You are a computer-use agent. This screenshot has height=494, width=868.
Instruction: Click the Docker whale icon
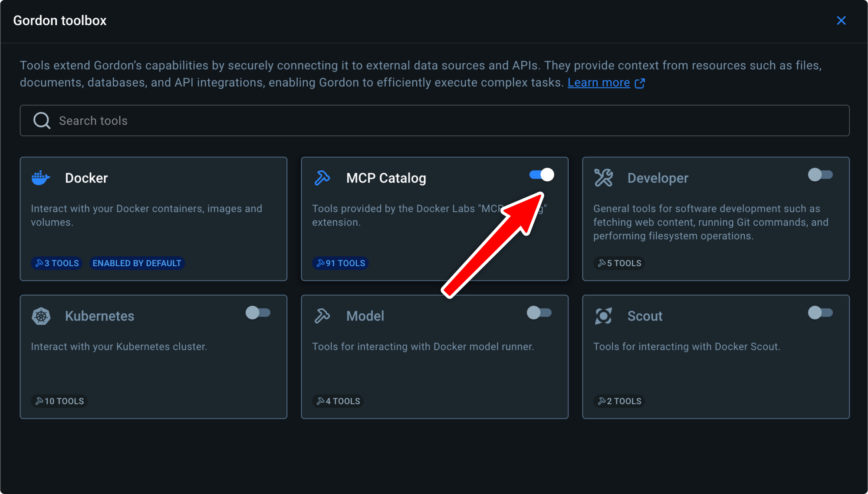click(41, 178)
